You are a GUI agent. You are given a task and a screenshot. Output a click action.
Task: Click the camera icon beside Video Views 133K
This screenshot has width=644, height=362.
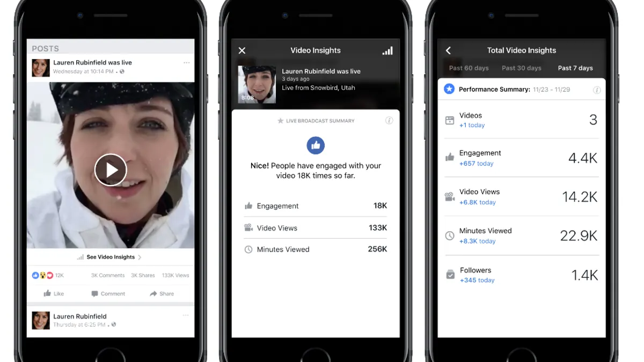[x=248, y=228]
